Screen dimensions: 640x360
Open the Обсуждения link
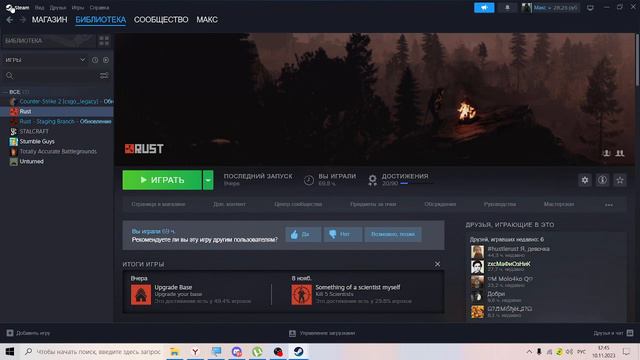click(440, 204)
